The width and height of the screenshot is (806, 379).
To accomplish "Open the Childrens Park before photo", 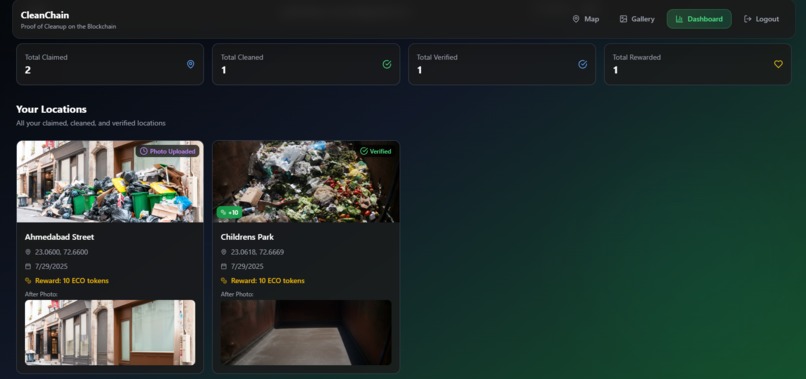I will (x=306, y=182).
